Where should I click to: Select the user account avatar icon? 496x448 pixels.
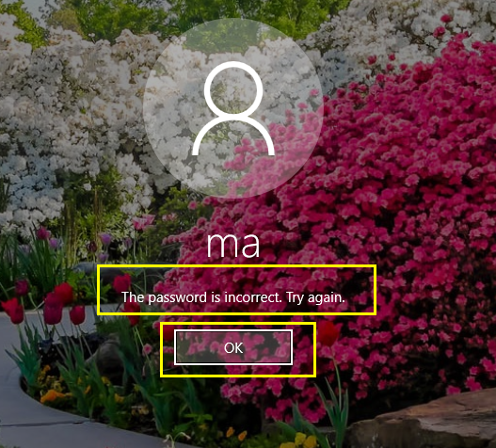[x=233, y=108]
